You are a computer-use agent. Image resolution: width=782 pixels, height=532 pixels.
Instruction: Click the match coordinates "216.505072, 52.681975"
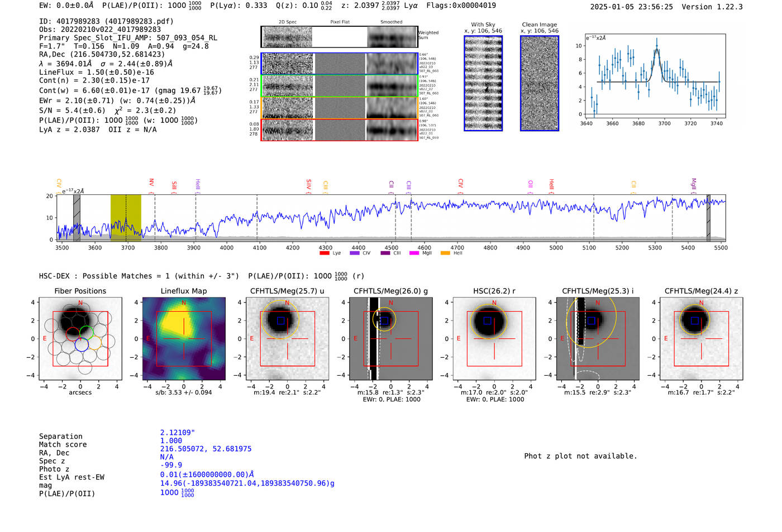click(x=206, y=449)
